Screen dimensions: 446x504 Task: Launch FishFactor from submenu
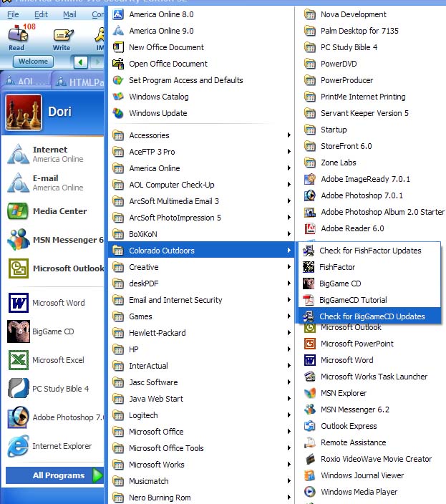click(x=369, y=267)
